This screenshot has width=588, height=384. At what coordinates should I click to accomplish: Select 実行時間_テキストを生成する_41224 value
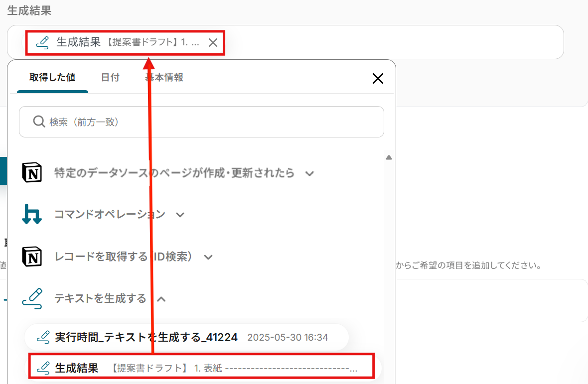click(186, 337)
